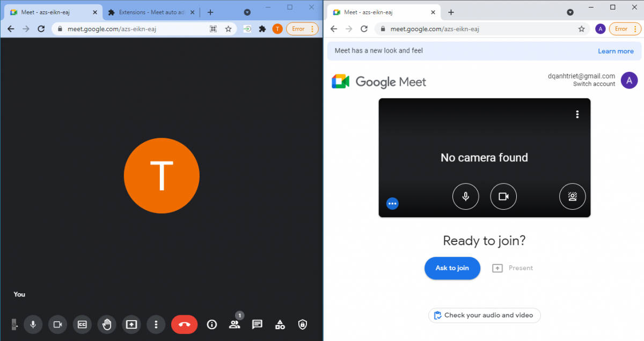This screenshot has width=644, height=341.
Task: Open the large purple A account avatar
Action: click(629, 80)
